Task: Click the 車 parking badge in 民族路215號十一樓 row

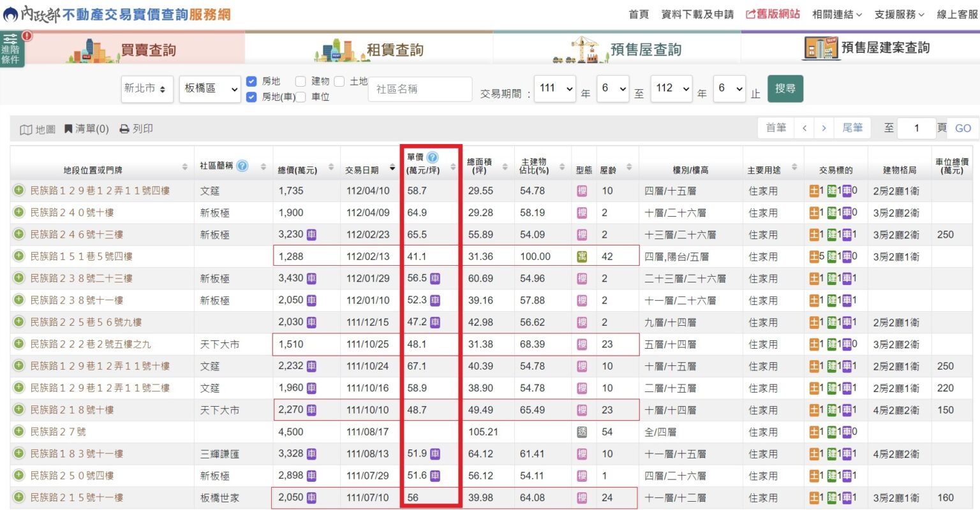Action: tap(847, 498)
